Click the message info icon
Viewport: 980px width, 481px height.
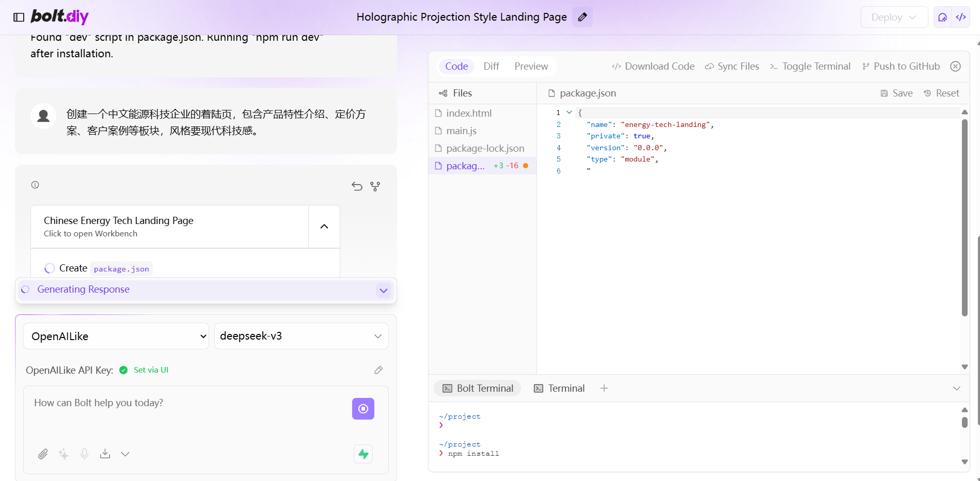pos(35,185)
